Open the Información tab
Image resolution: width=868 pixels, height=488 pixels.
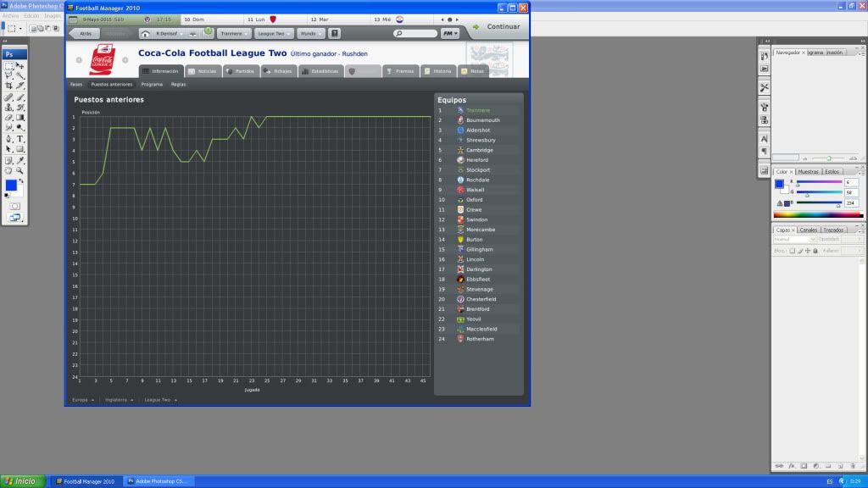point(161,71)
